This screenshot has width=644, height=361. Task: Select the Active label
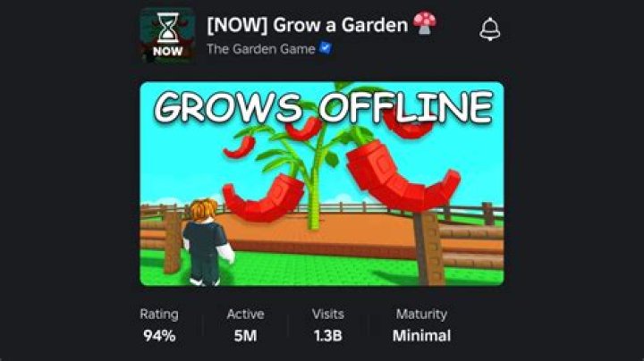(245, 315)
